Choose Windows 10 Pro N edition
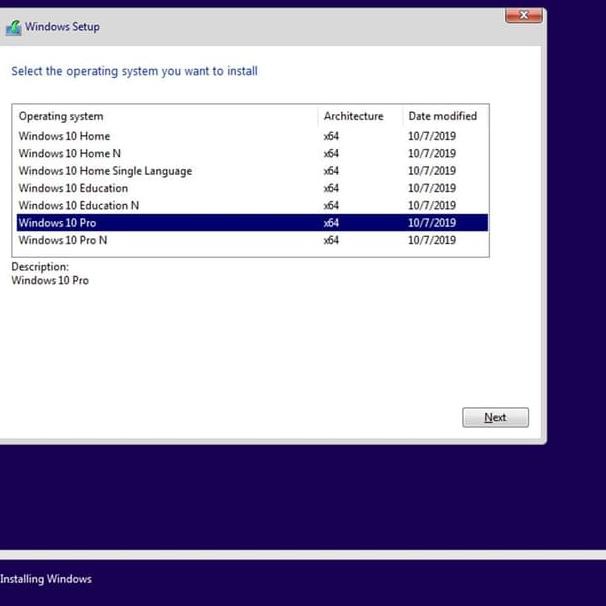Screen dimensions: 606x606 pos(63,240)
